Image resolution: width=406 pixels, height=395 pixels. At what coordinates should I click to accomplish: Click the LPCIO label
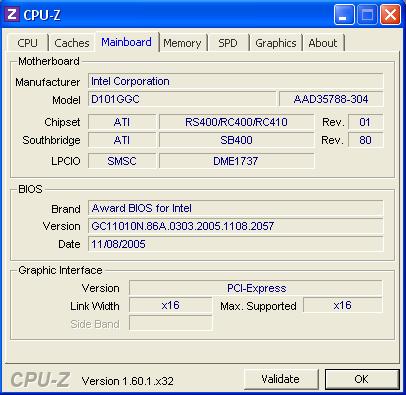click(66, 161)
